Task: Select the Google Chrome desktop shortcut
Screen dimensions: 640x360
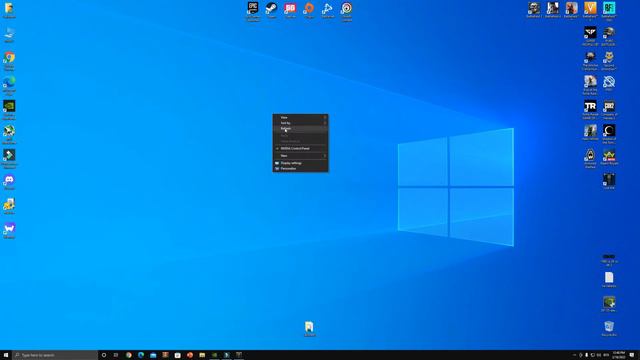Action: (9, 61)
